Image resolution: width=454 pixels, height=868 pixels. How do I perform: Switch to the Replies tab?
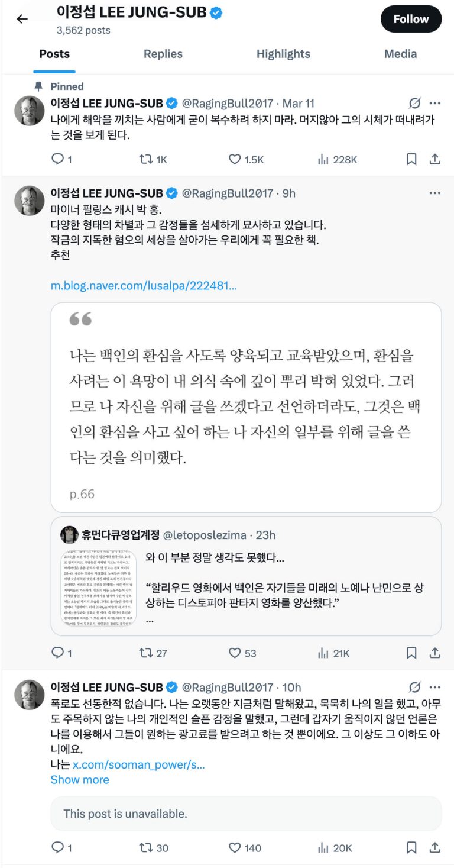click(x=163, y=54)
